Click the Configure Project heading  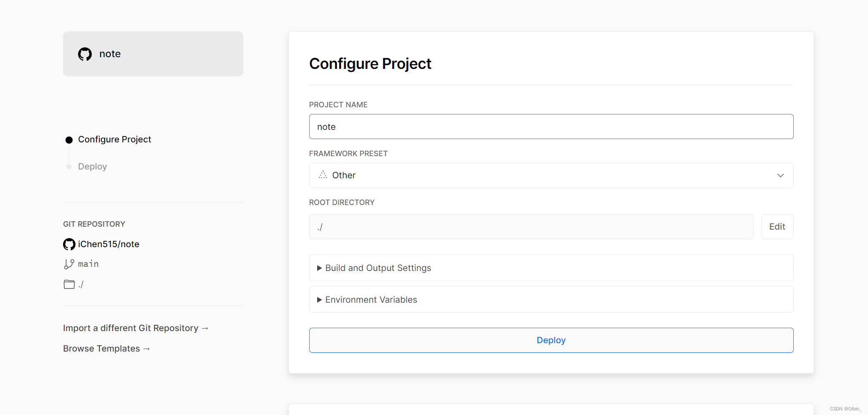click(370, 64)
